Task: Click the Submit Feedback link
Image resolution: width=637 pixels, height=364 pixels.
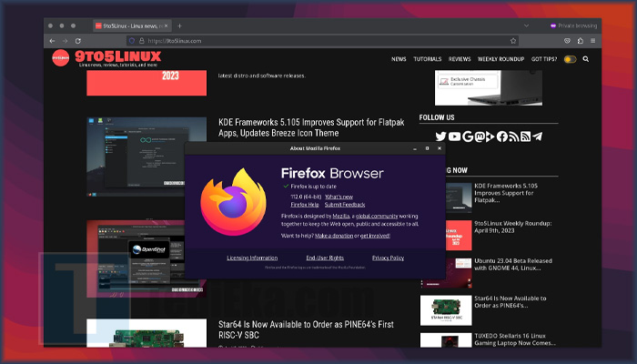Action: pyautogui.click(x=345, y=205)
